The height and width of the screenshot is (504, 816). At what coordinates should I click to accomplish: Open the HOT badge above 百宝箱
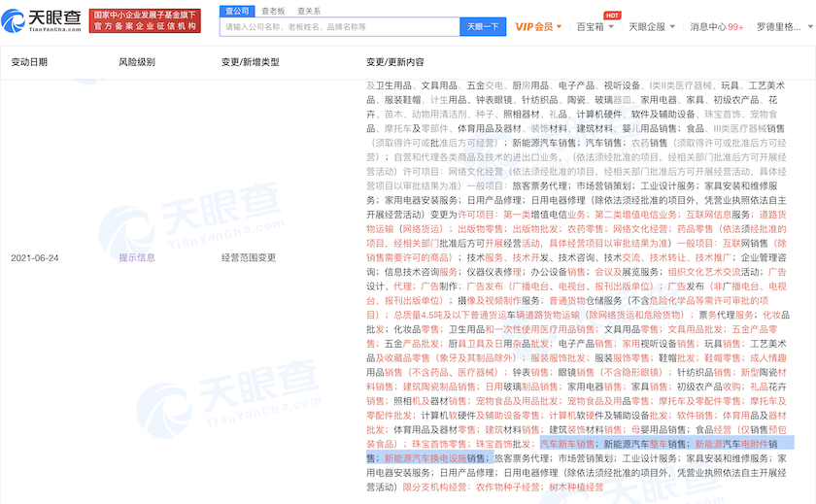point(613,16)
